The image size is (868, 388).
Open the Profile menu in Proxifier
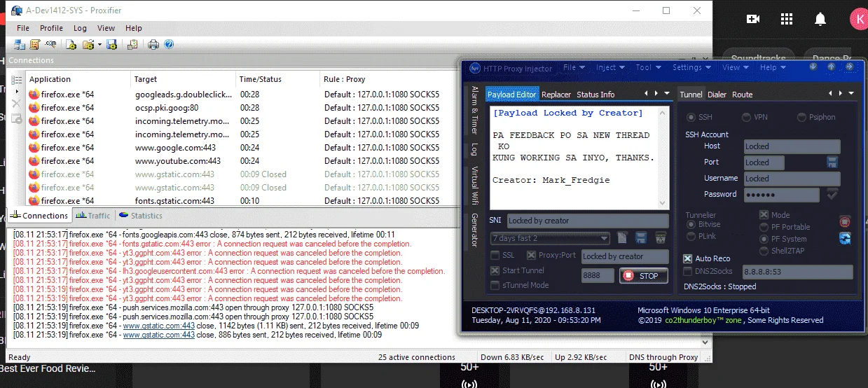pos(51,28)
